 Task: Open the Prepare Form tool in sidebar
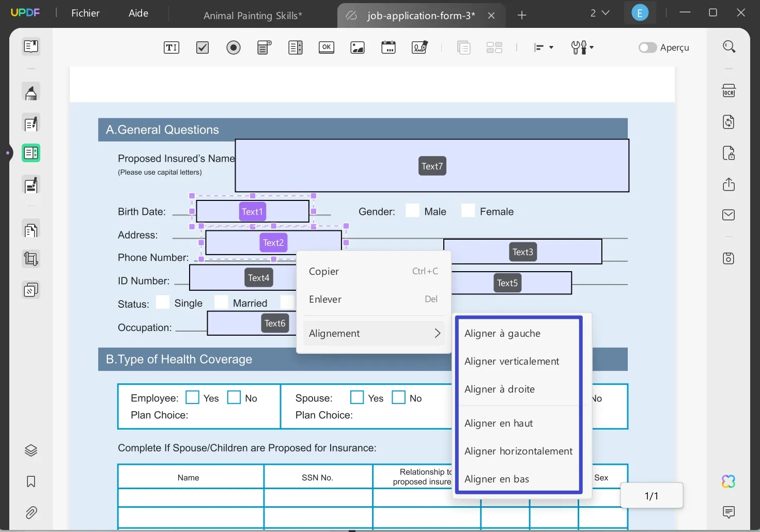pos(31,153)
